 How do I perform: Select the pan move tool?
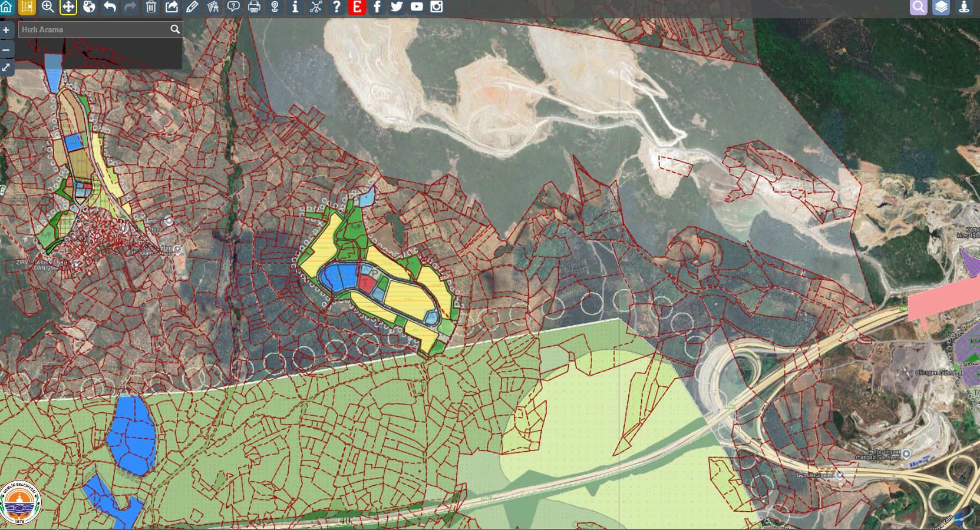[x=68, y=7]
